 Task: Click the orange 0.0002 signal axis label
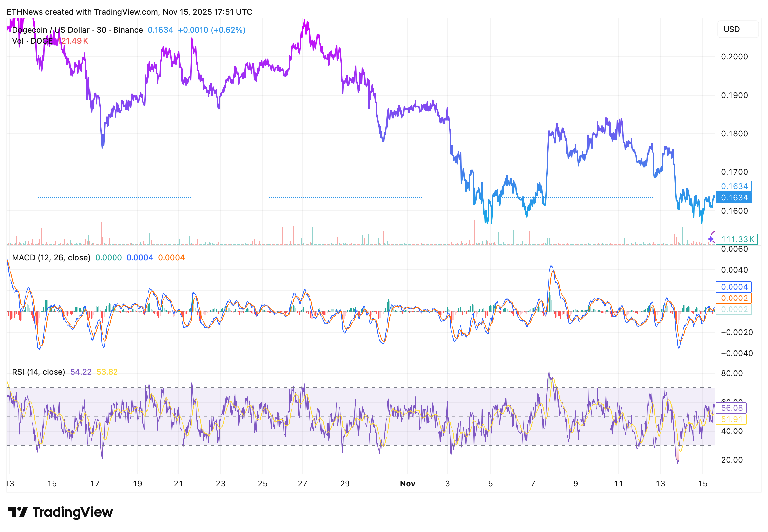point(734,298)
